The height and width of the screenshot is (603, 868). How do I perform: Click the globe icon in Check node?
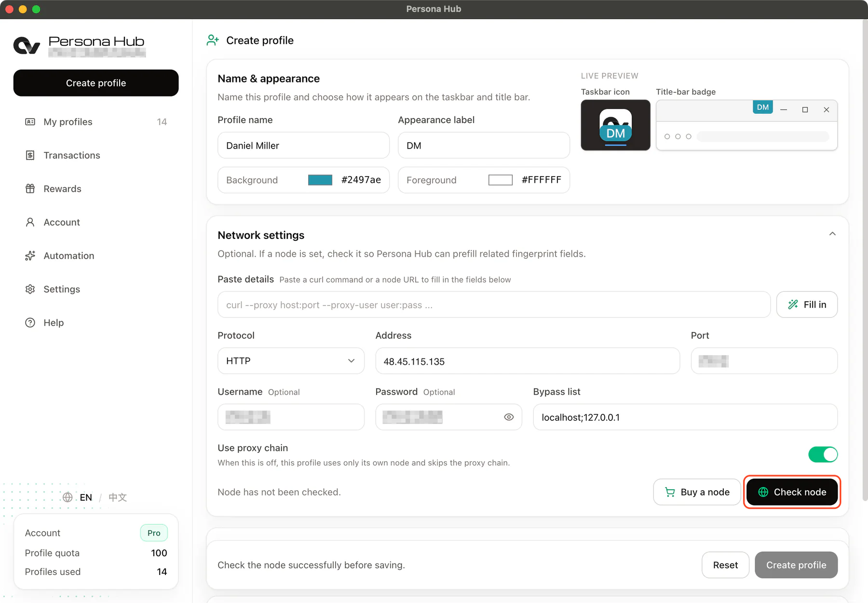click(763, 492)
